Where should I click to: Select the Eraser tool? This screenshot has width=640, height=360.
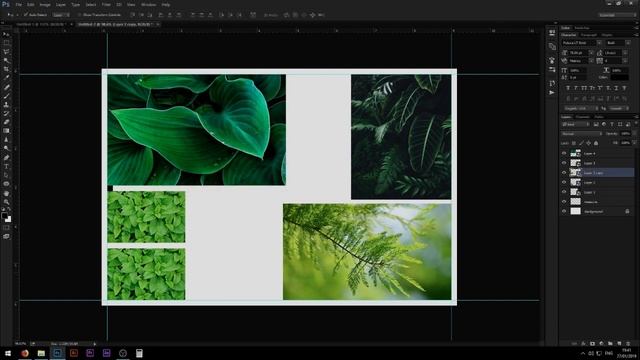(6, 122)
